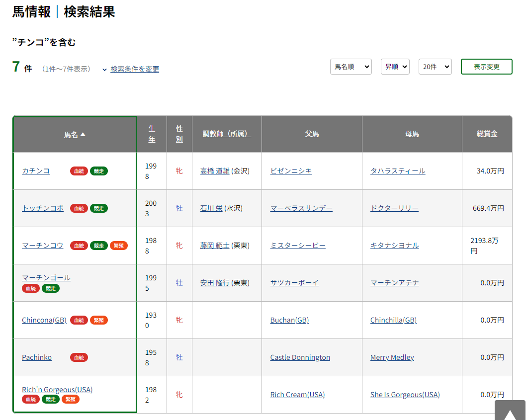The width and height of the screenshot is (526, 420).
Task: Open the 20件 results-per-page dropdown
Action: point(435,67)
